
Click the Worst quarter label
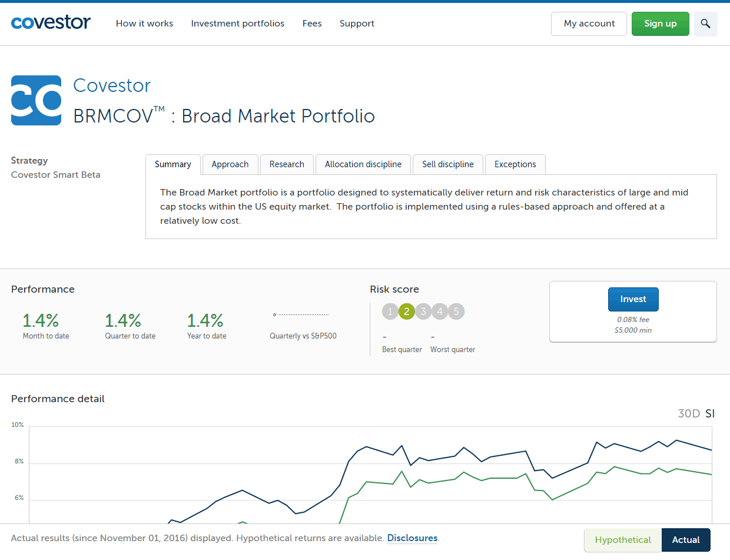click(453, 350)
